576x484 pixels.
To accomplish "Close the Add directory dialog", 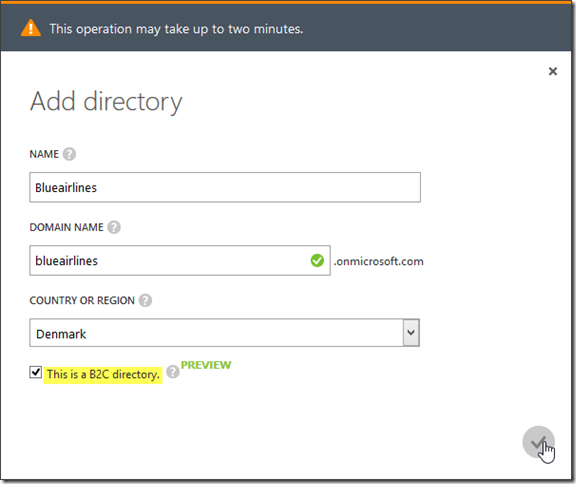I will tap(552, 71).
